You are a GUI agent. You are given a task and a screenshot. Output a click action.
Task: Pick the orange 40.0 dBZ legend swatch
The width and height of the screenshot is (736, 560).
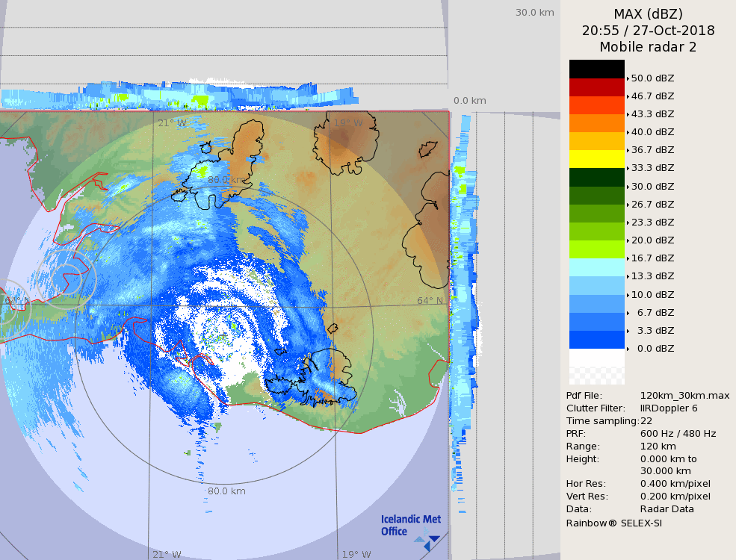(x=596, y=123)
